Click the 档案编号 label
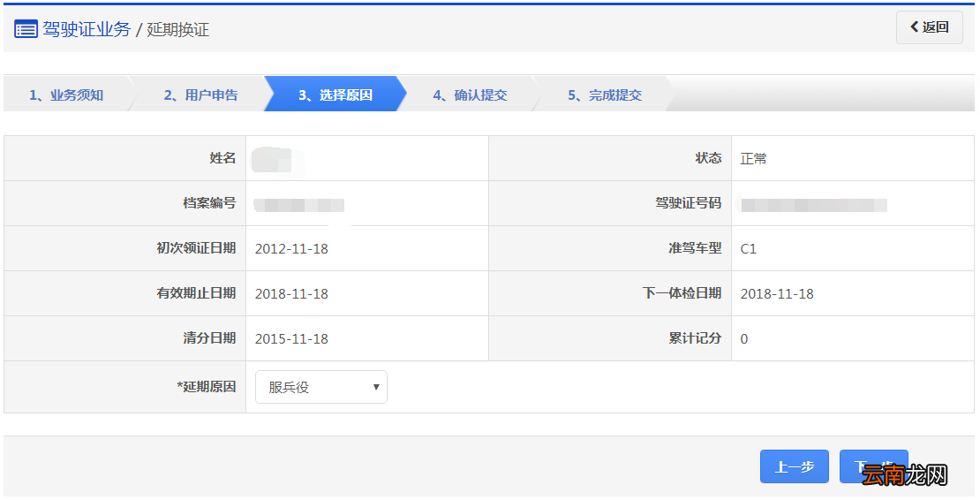Viewport: 980px width, 500px height. [209, 203]
